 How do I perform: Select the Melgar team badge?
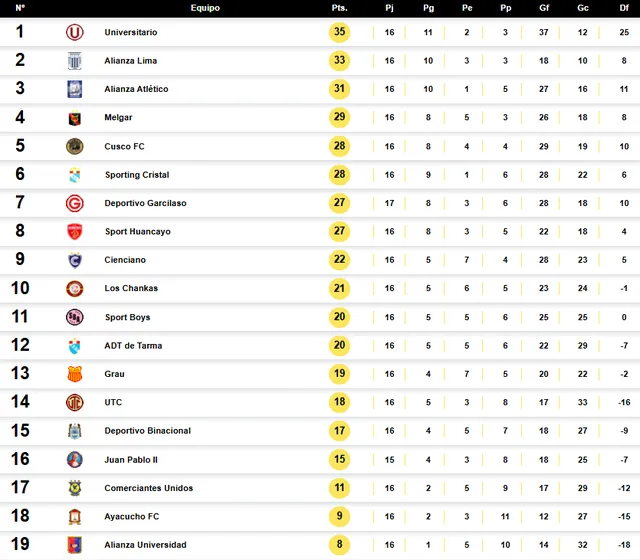pyautogui.click(x=75, y=118)
